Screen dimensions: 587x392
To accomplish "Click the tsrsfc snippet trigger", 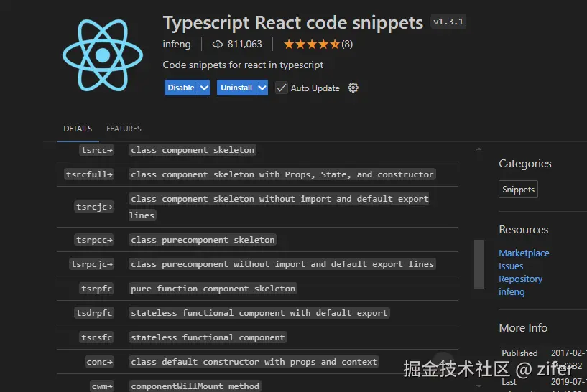I will (97, 337).
